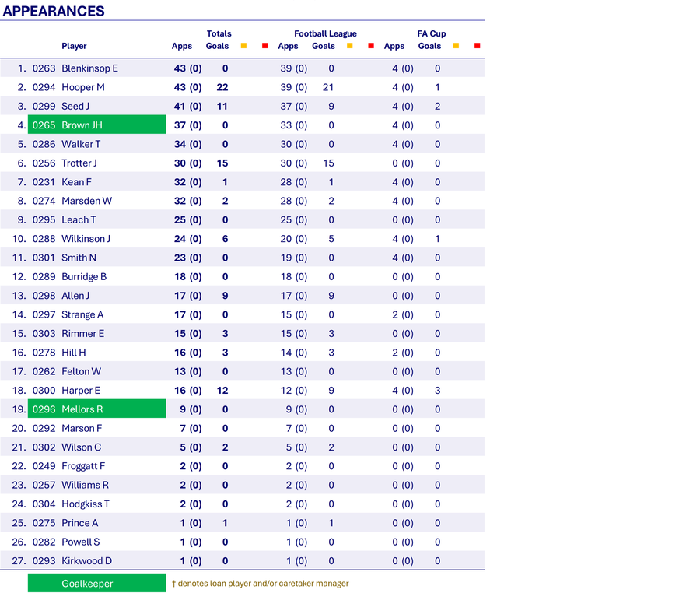Select player Hooper M
700x593 pixels.
pyautogui.click(x=83, y=87)
